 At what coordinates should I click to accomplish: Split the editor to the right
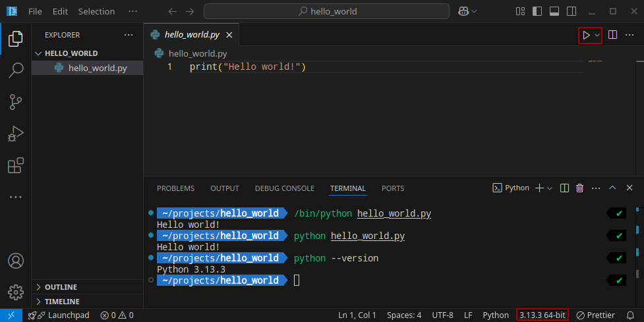click(x=612, y=35)
